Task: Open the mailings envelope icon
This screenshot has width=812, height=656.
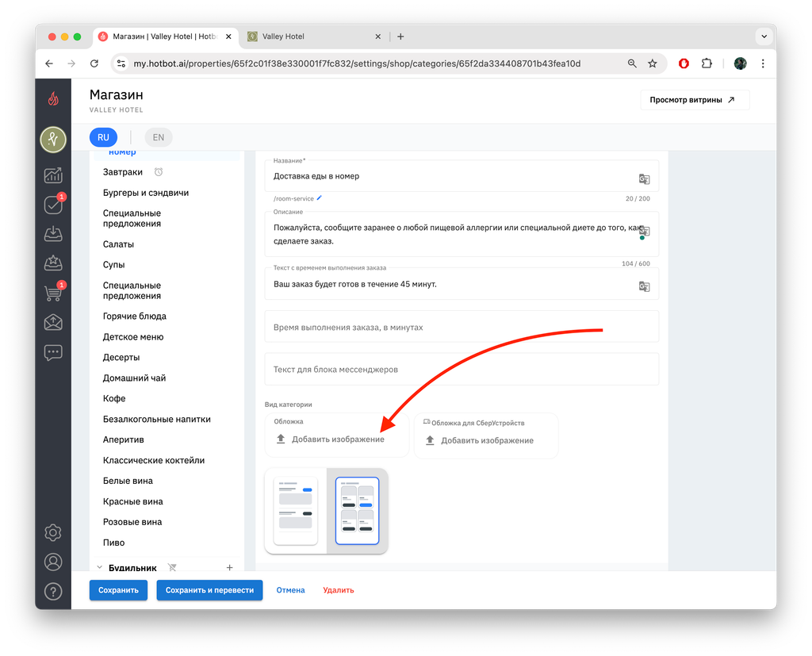Action: pos(53,323)
